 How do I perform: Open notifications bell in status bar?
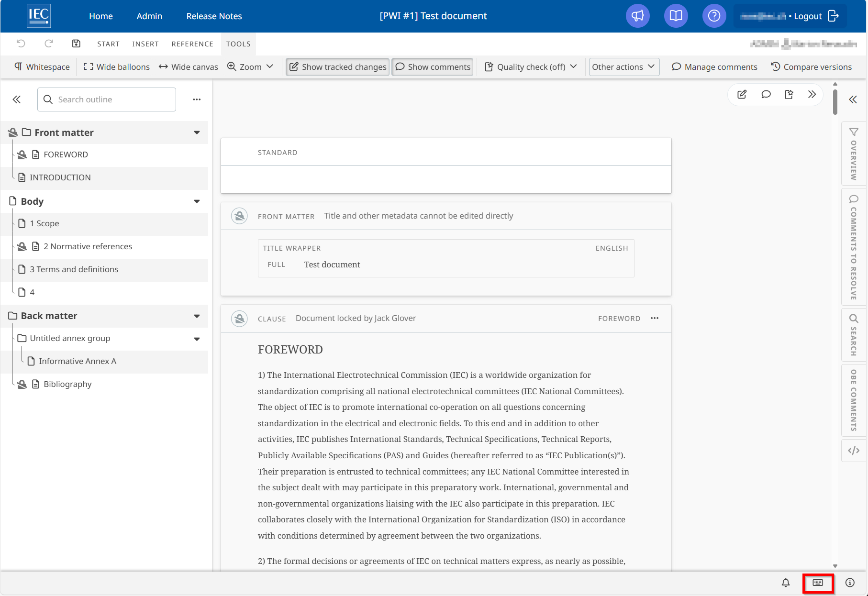(x=786, y=583)
